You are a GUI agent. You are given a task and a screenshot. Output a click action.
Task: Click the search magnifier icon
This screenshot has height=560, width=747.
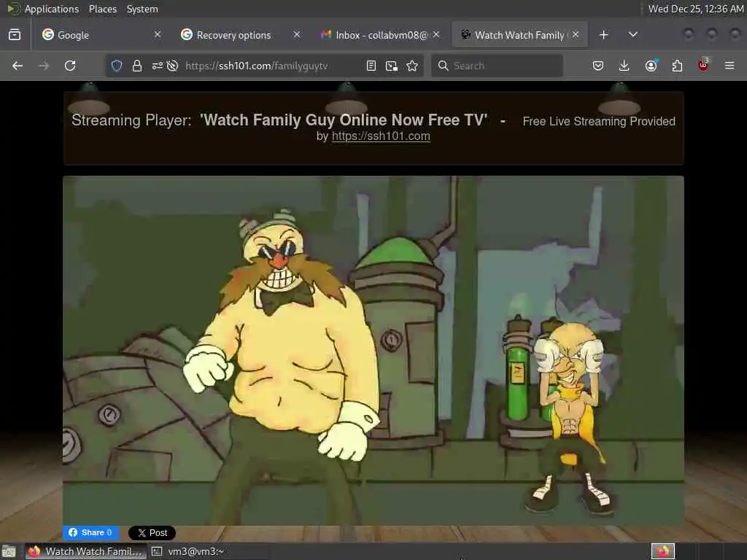click(x=443, y=66)
